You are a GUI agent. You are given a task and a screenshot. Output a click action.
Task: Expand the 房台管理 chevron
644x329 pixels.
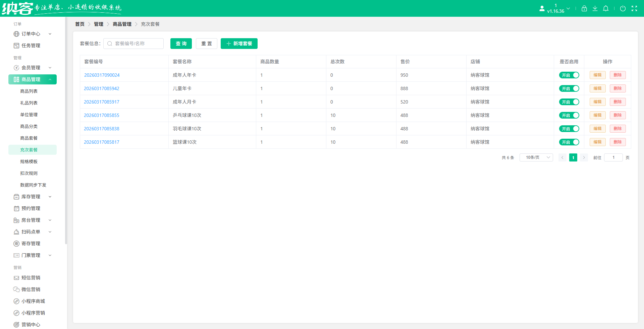pos(50,220)
